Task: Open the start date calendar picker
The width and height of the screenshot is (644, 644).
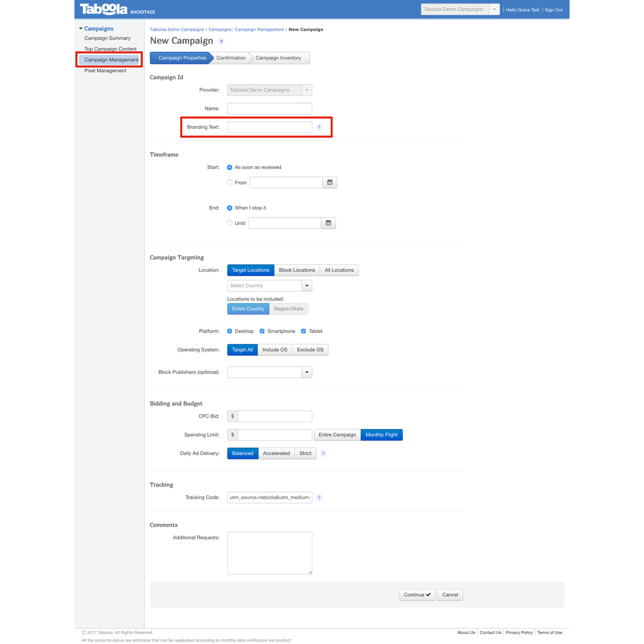Action: point(330,183)
